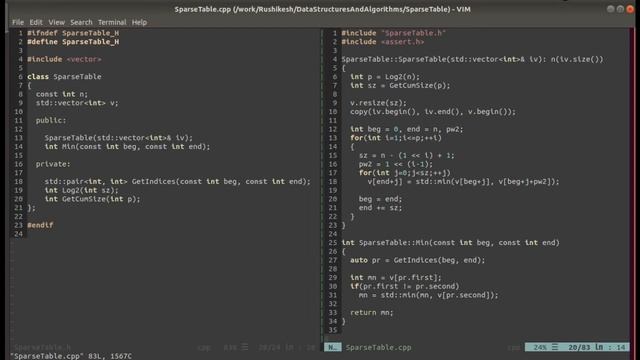Screen dimensions: 640x360
Task: Open the File menu
Action: (x=18, y=22)
